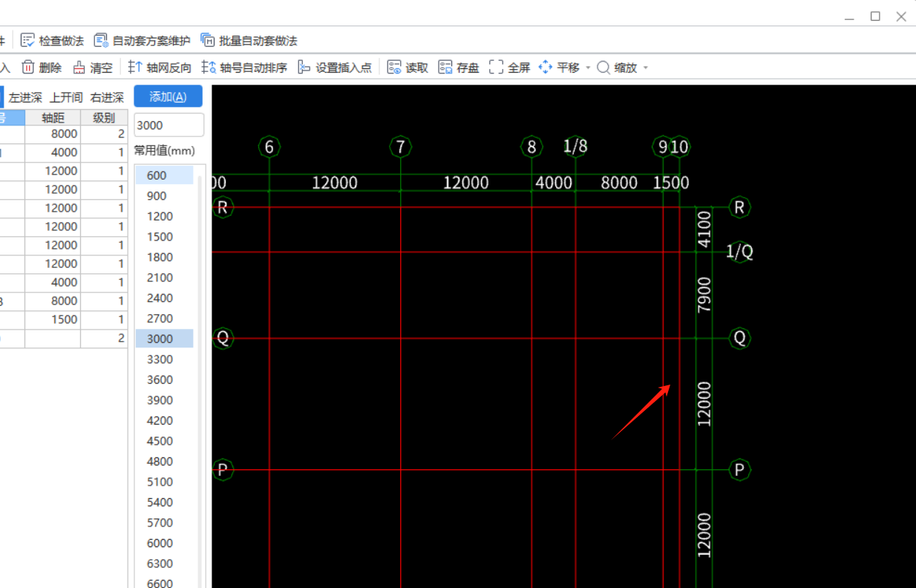Select 1200 in common values list
The height and width of the screenshot is (588, 916).
(165, 216)
